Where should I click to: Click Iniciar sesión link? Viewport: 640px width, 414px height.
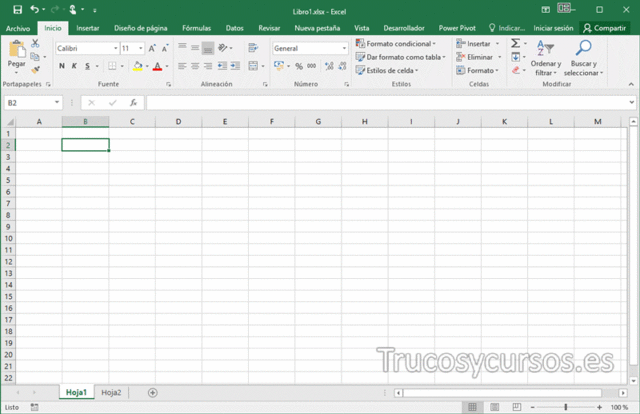(553, 28)
